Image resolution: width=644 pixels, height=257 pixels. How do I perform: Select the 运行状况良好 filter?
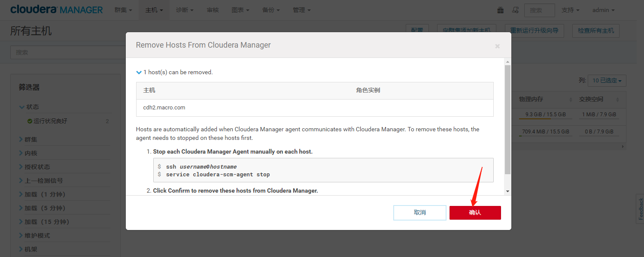(51, 121)
